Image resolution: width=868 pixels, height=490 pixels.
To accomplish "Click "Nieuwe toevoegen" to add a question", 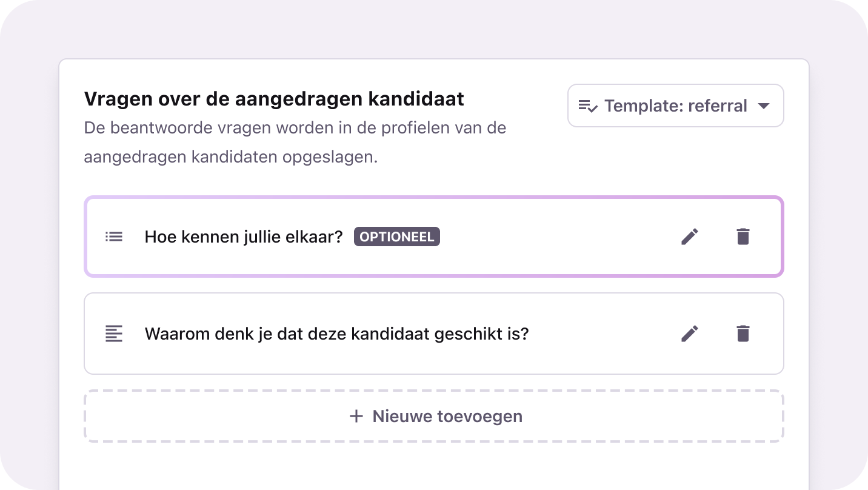I will click(x=434, y=416).
